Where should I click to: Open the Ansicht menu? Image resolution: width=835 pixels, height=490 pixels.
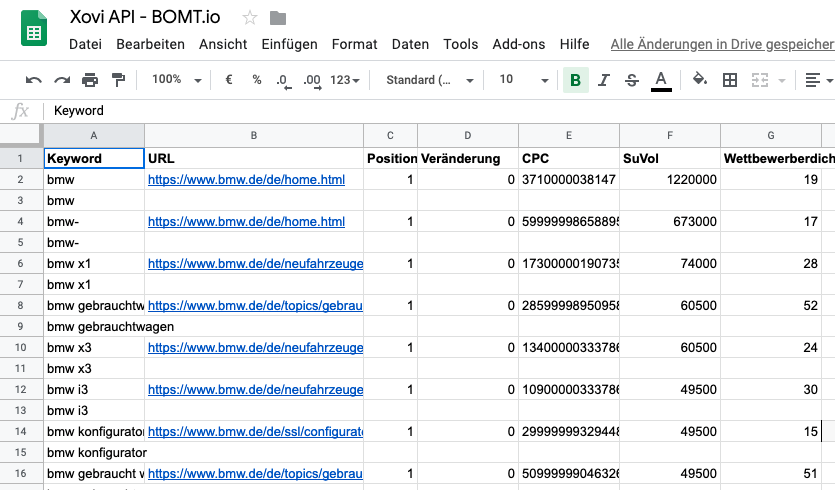(223, 44)
